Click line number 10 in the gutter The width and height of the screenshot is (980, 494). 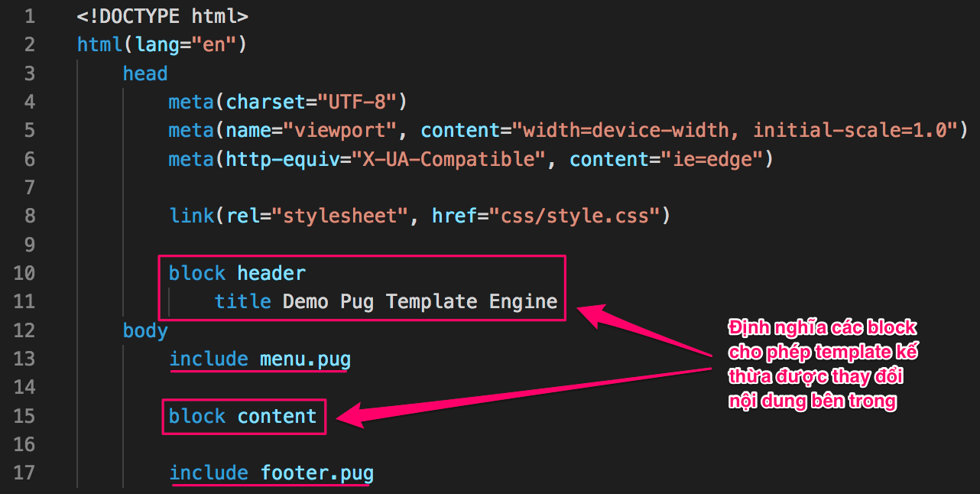[x=24, y=273]
